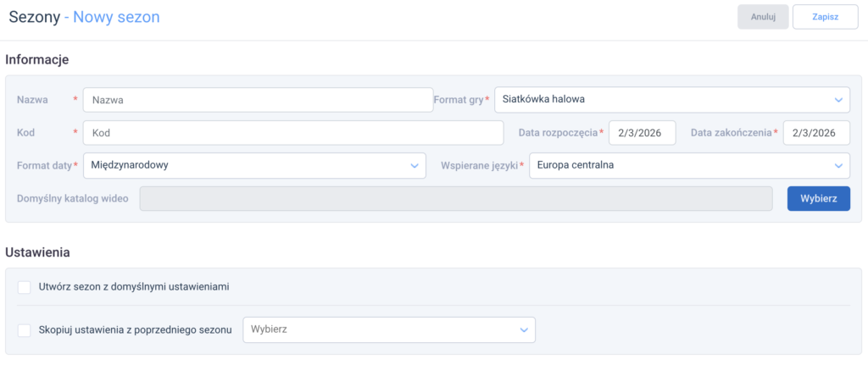Click the chevron arrow in Wspierane języki
Screen dimensions: 868x376
[x=837, y=165]
